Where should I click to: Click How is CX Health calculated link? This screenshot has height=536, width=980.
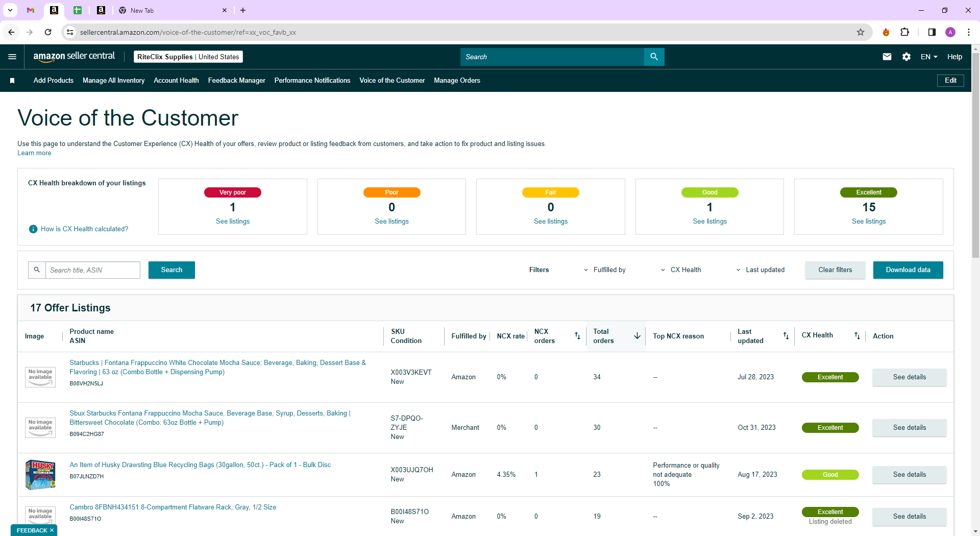point(85,229)
